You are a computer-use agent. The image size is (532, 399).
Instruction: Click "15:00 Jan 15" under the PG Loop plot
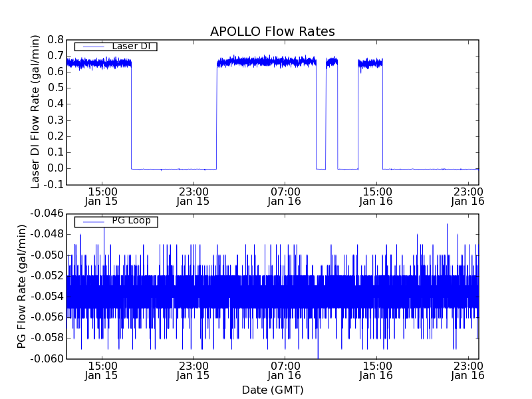coord(101,371)
